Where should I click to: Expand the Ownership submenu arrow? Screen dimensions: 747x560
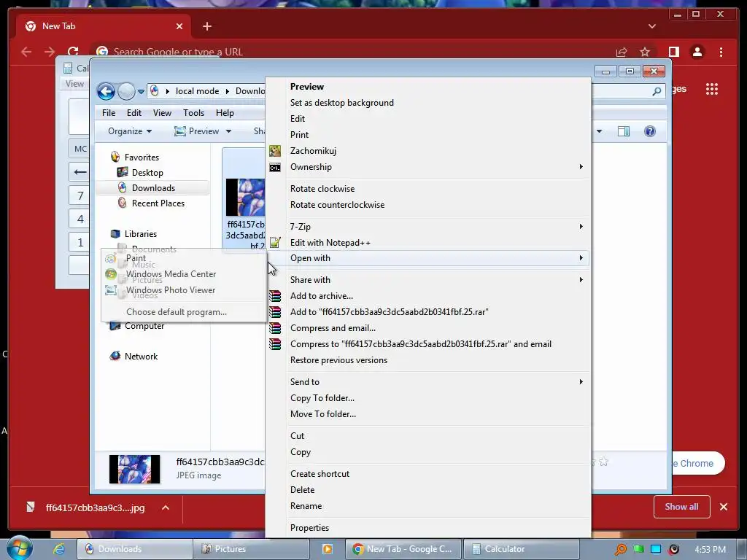pos(581,167)
